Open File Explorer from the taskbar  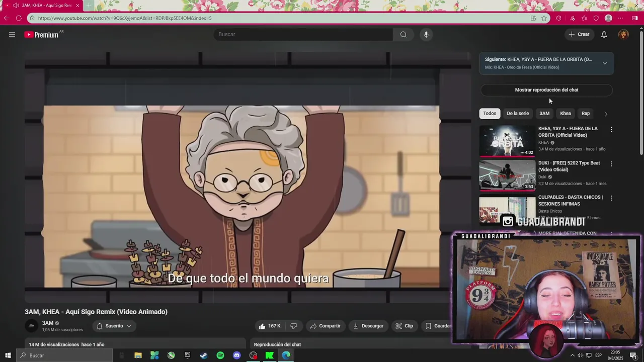138,355
